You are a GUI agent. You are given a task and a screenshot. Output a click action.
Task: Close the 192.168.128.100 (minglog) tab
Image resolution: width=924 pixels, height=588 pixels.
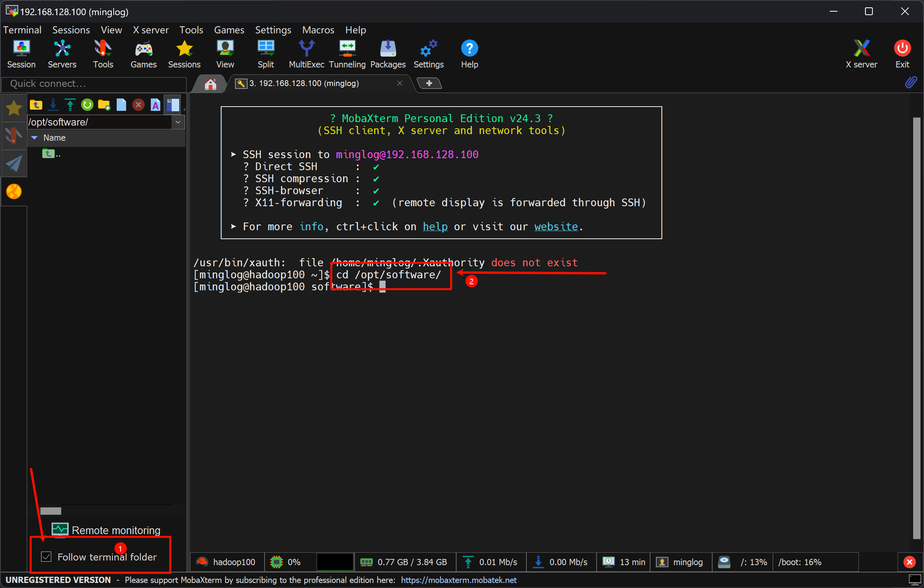click(400, 83)
